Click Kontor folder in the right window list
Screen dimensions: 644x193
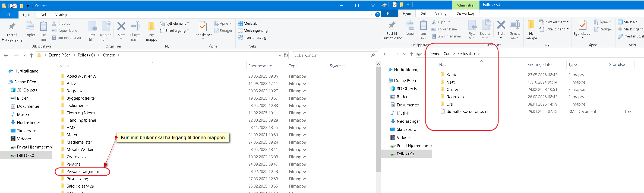[x=452, y=75]
